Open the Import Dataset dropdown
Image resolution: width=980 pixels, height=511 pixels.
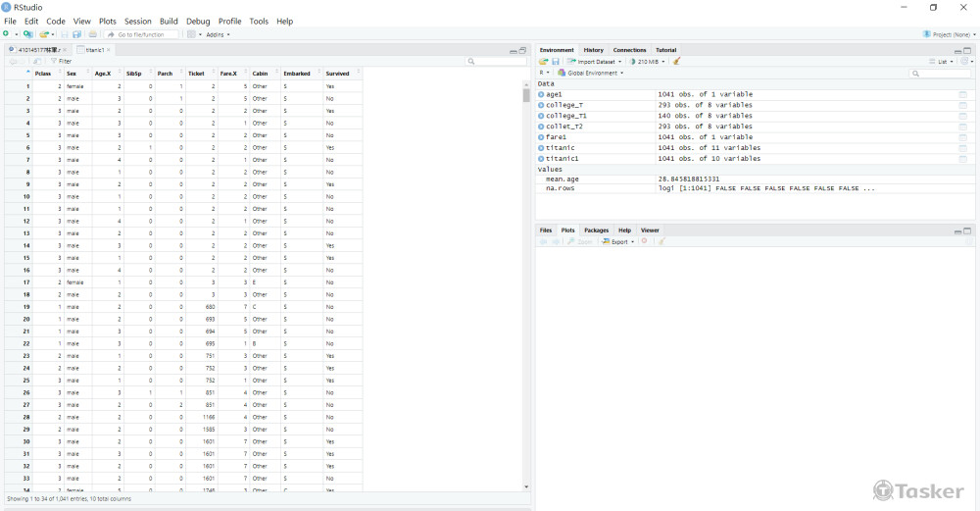point(595,62)
